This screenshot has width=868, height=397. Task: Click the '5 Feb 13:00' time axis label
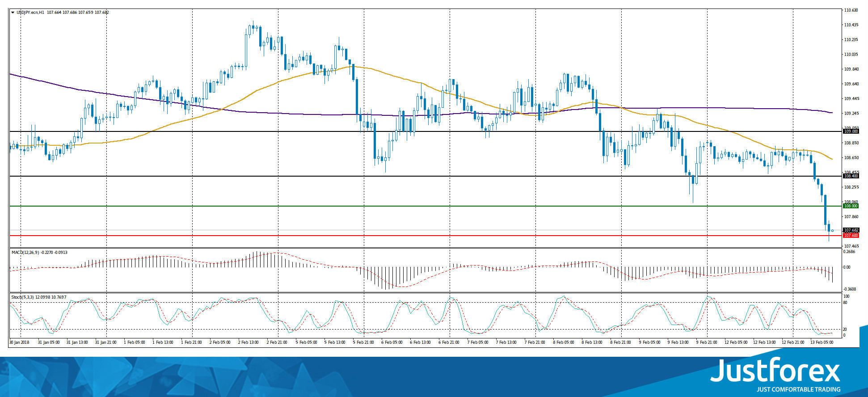(335, 342)
